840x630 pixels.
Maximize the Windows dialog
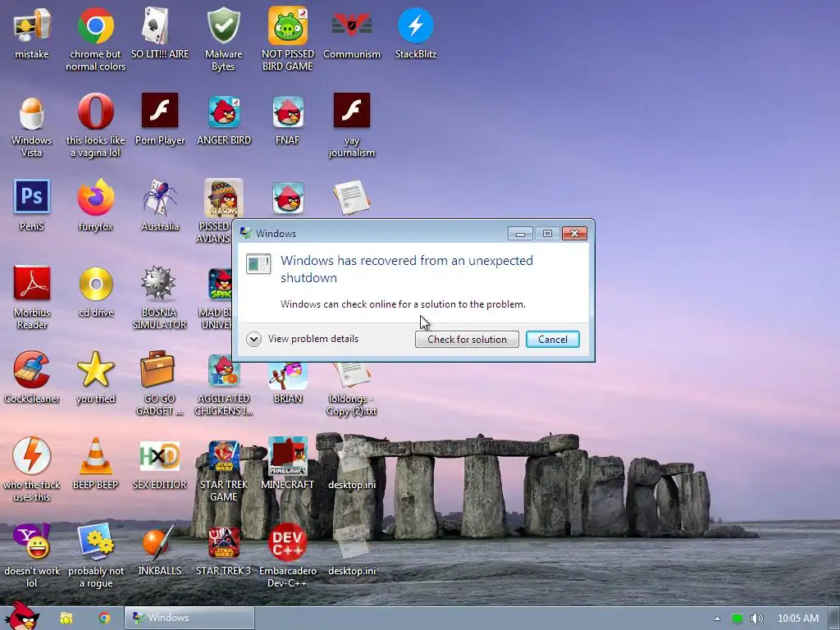(547, 234)
